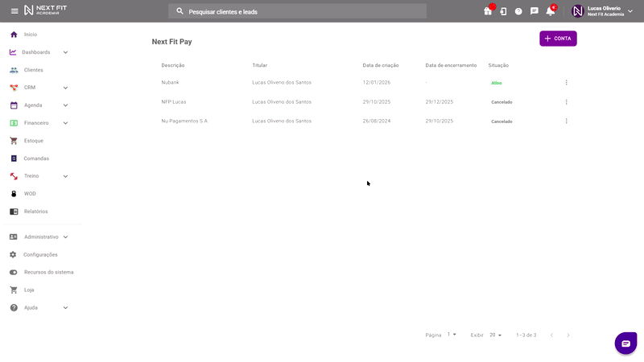Add a new account with CONTA button
The width and height of the screenshot is (644, 362).
[x=558, y=39]
